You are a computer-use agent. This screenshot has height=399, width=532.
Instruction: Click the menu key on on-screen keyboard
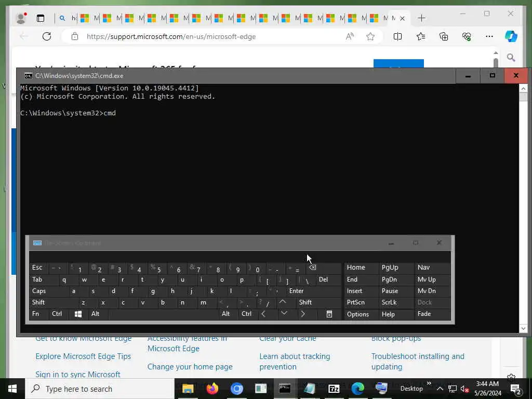(x=329, y=314)
